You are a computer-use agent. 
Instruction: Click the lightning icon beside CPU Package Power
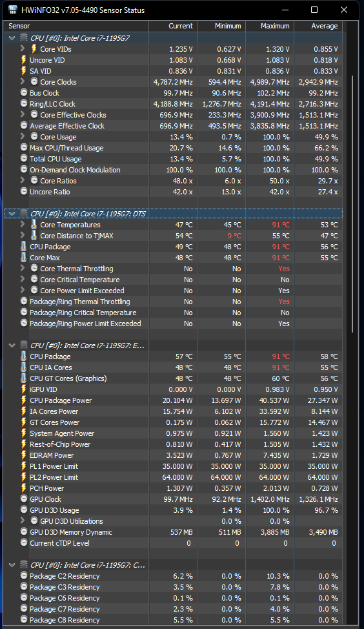[24, 400]
